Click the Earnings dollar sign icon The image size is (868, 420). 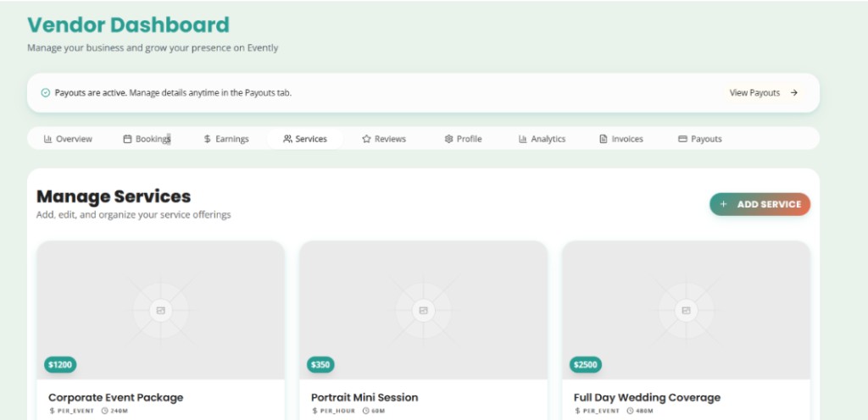[207, 139]
